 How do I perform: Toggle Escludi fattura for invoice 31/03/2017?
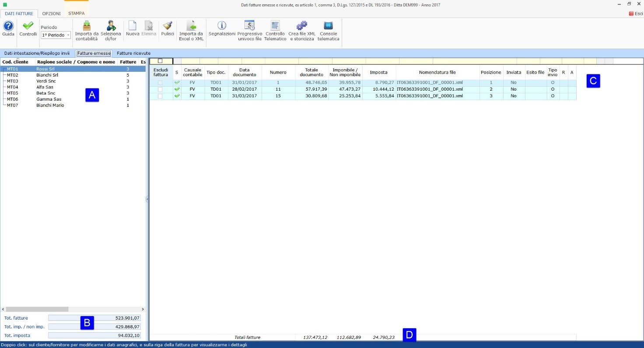pyautogui.click(x=160, y=96)
